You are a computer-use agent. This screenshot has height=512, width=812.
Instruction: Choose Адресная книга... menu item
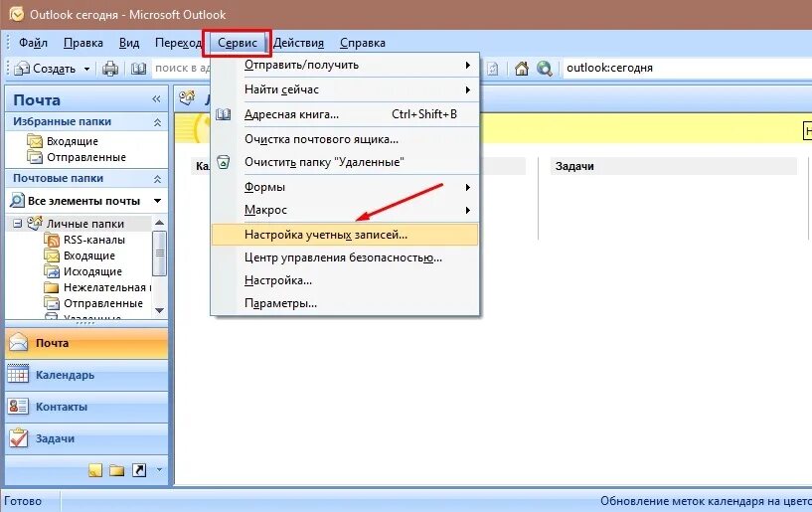click(x=345, y=114)
